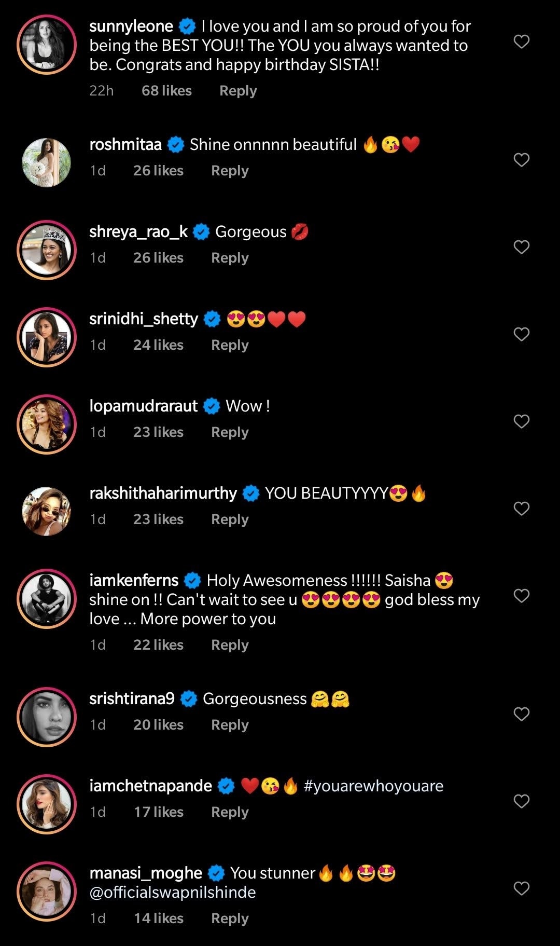The height and width of the screenshot is (946, 560).
Task: Open lopamudraraut's profile picture
Action: coord(47,424)
